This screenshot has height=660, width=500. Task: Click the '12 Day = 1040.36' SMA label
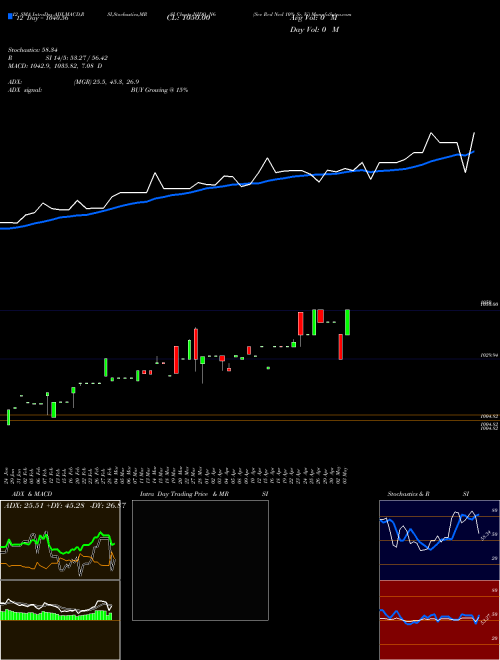point(41,18)
